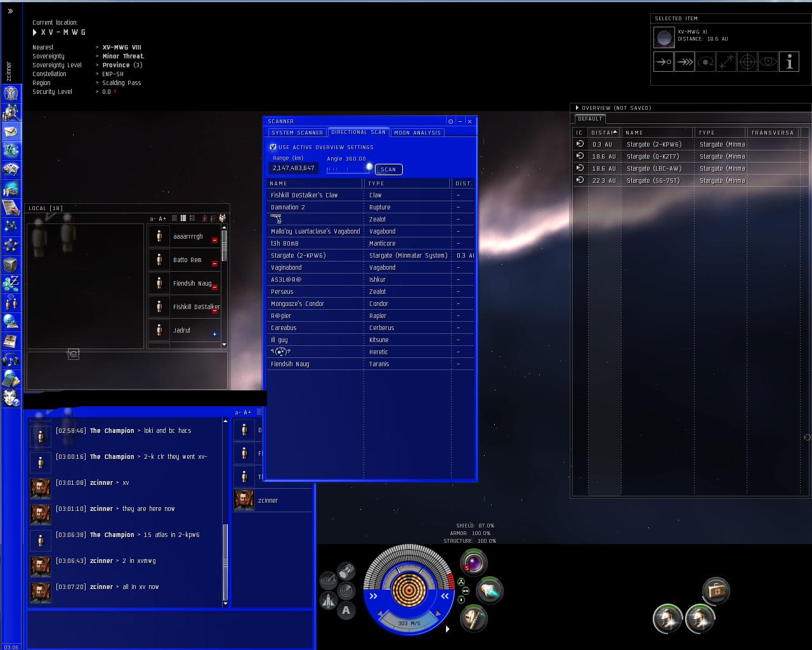Viewport: 812px width, 650px height.
Task: Click Warp To icon in Selected Item
Action: (684, 62)
